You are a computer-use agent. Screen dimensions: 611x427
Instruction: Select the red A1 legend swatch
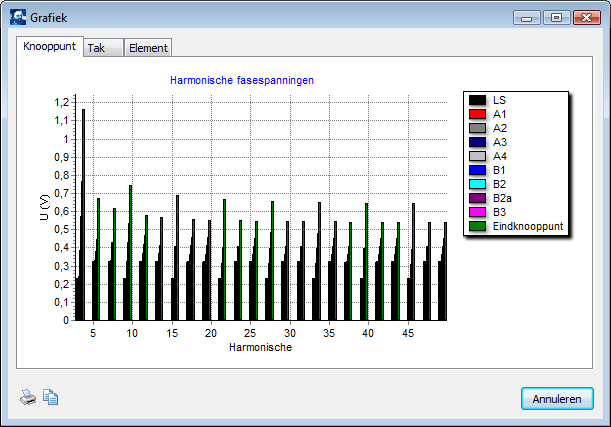click(x=478, y=115)
